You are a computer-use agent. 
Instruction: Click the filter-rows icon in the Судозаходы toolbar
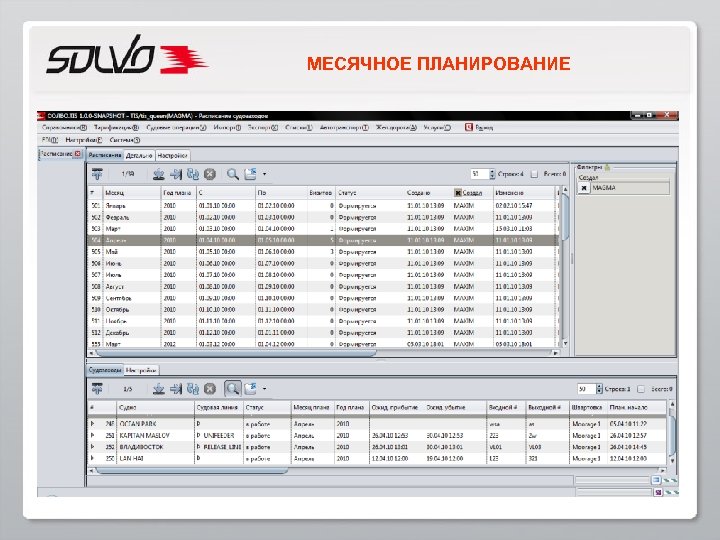point(97,389)
